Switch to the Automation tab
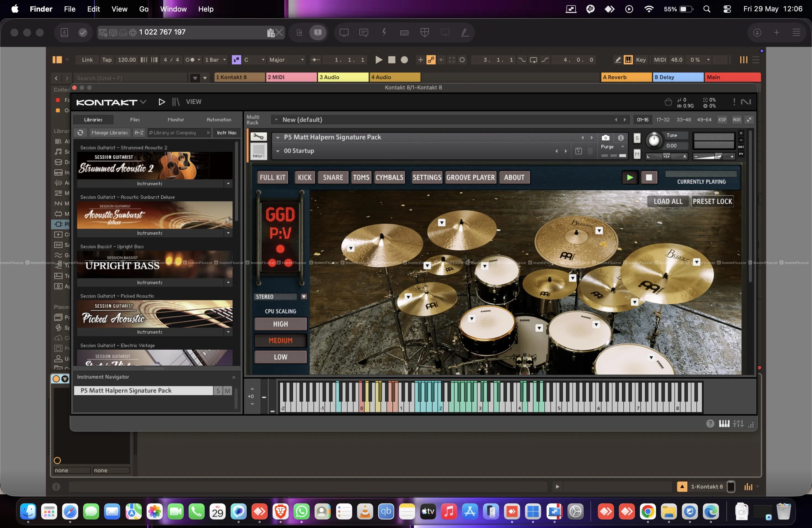The width and height of the screenshot is (812, 528). 219,120
